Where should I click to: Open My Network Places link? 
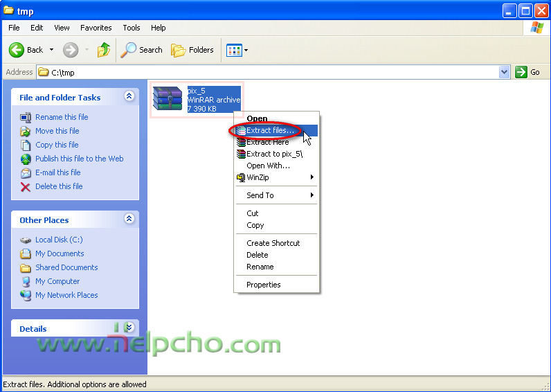pos(66,295)
